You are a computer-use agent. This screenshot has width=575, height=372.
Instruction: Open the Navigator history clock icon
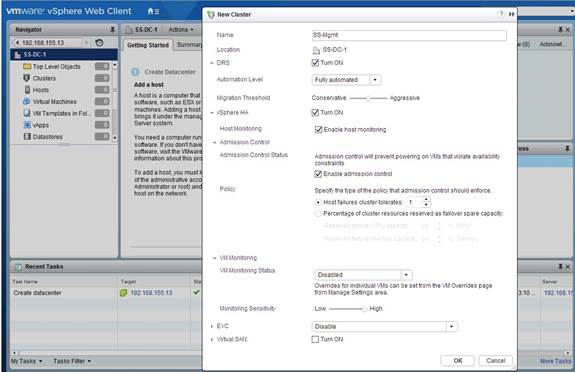pos(99,43)
